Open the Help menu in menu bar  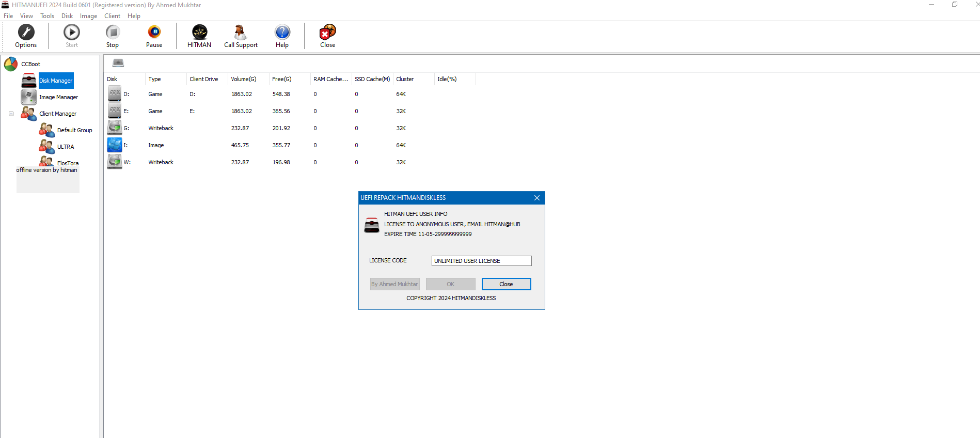(x=134, y=16)
